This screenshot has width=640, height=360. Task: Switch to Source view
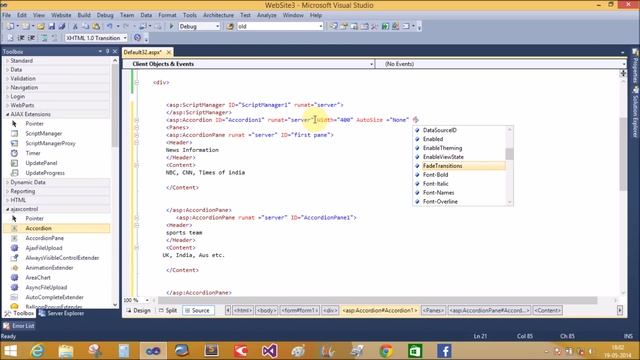point(198,311)
